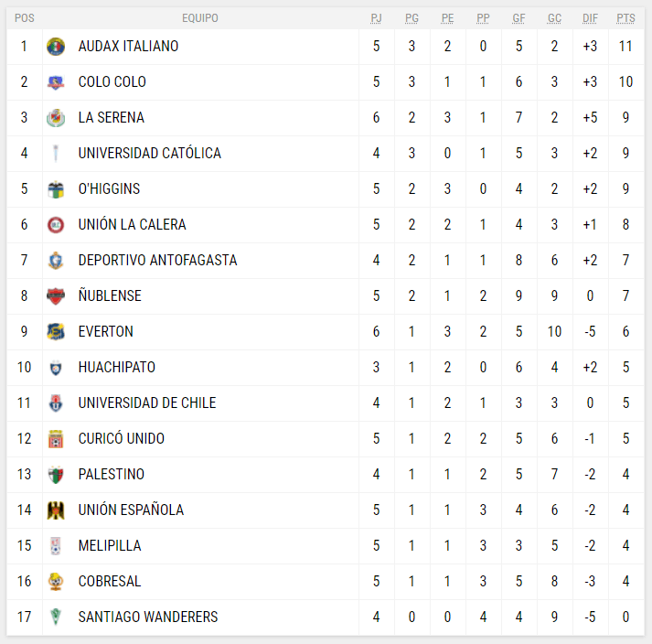Select the Huachipato team name
The image size is (652, 644).
click(x=116, y=367)
